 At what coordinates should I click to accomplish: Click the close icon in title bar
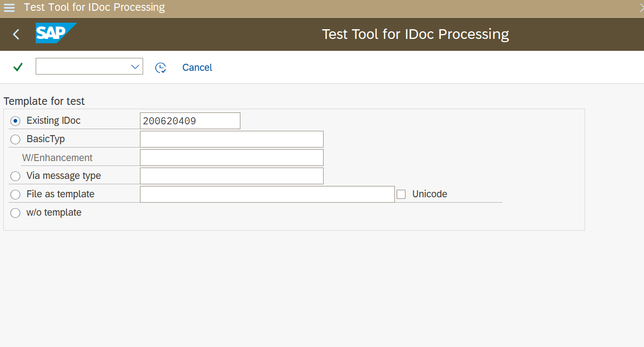pos(641,8)
